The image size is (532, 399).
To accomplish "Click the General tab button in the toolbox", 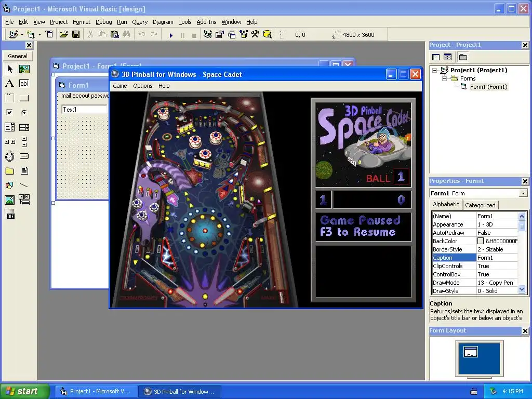I will 18,56.
